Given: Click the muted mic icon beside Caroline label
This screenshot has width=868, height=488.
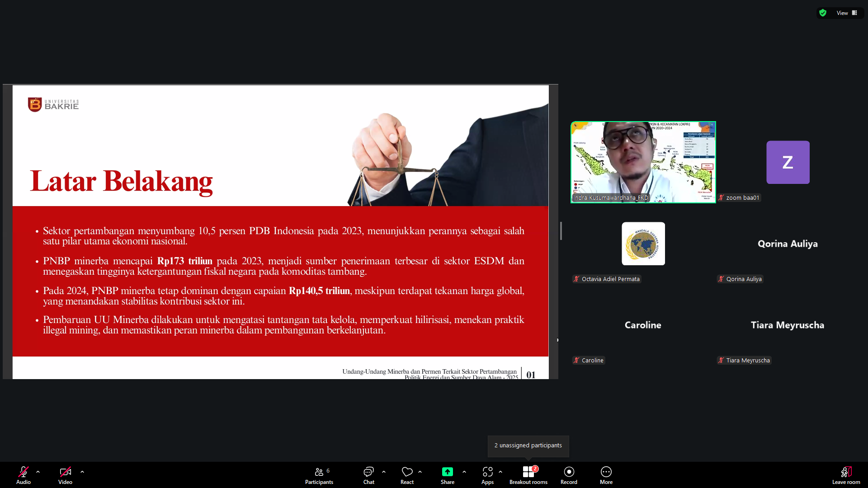Looking at the screenshot, I should click(x=577, y=360).
